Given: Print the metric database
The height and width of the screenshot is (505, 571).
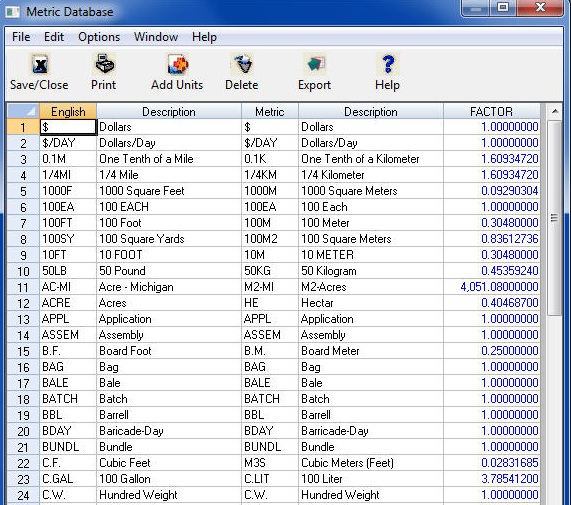Looking at the screenshot, I should [x=105, y=64].
